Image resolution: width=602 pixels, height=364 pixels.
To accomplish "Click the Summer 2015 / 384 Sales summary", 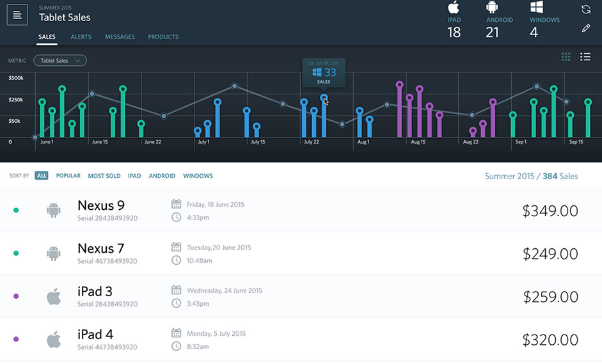I will point(532,176).
